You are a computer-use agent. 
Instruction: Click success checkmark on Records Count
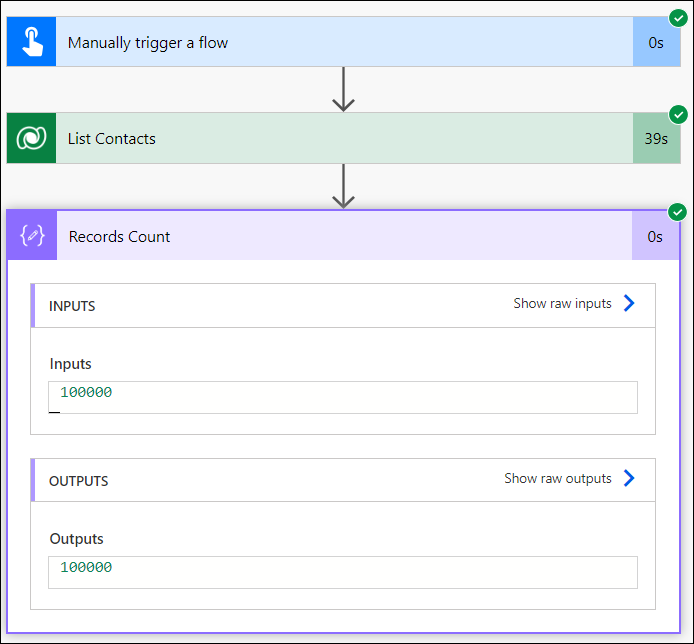(x=677, y=212)
